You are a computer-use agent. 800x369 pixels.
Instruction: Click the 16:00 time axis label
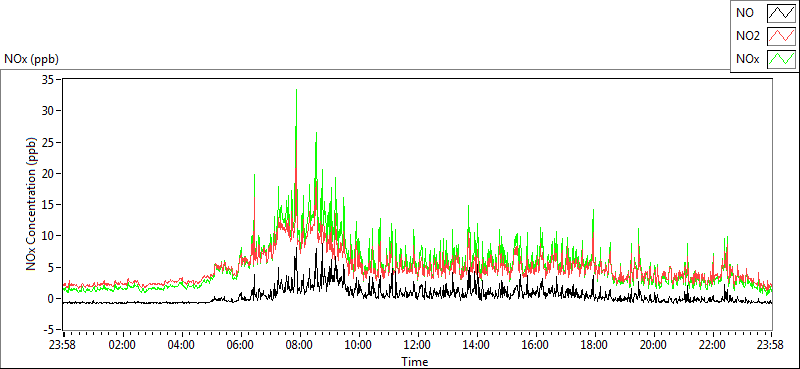[536, 345]
